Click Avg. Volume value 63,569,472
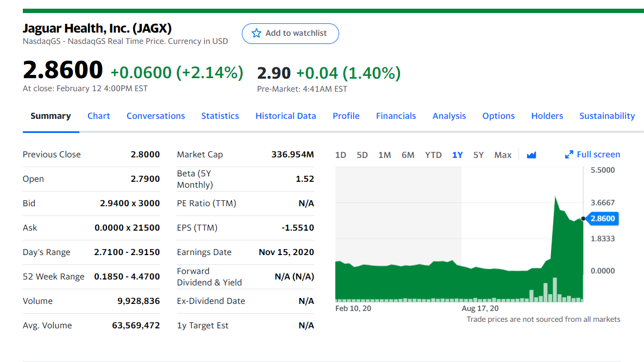The height and width of the screenshot is (362, 644). click(136, 326)
